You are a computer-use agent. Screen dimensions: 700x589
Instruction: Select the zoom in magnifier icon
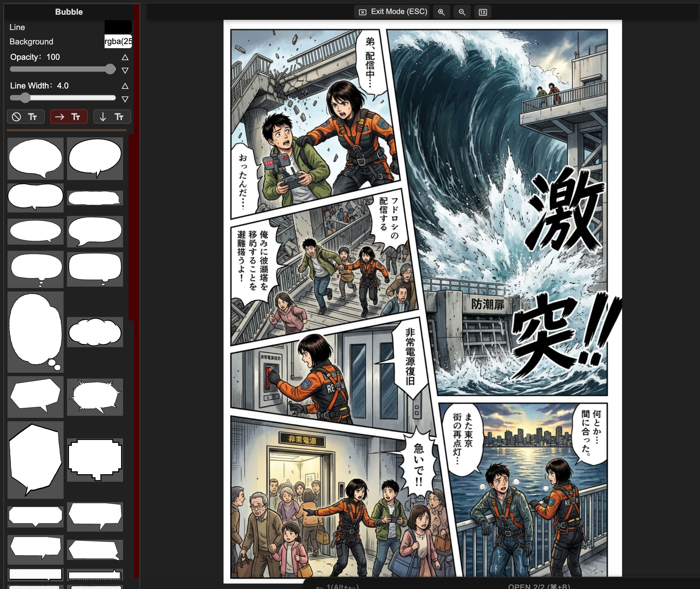click(x=441, y=12)
